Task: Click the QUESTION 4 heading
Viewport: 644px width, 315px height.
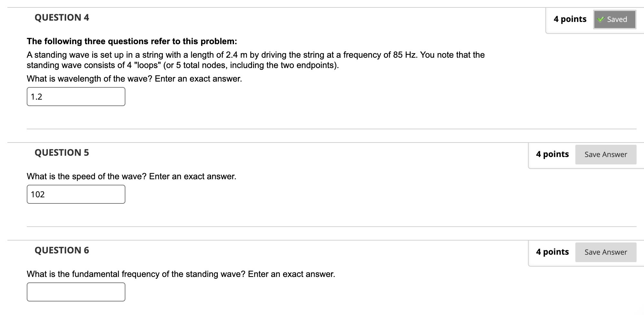Action: [x=61, y=18]
